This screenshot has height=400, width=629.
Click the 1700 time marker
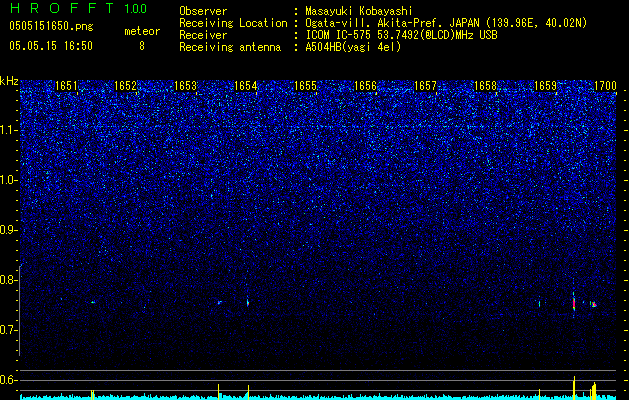[x=605, y=86]
